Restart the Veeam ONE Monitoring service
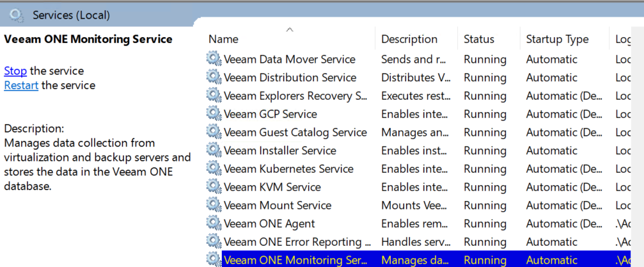The height and width of the screenshot is (267, 644). click(x=21, y=86)
